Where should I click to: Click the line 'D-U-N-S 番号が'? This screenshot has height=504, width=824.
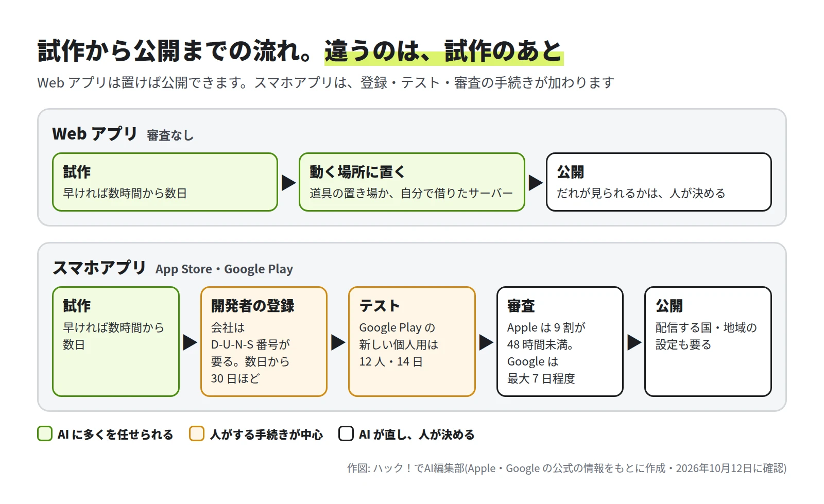pos(250,344)
